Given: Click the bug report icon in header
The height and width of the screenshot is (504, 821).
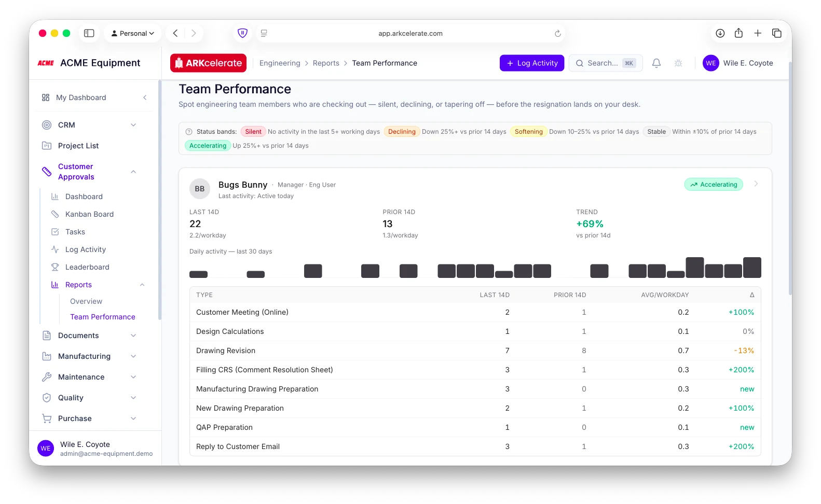Looking at the screenshot, I should (x=678, y=63).
